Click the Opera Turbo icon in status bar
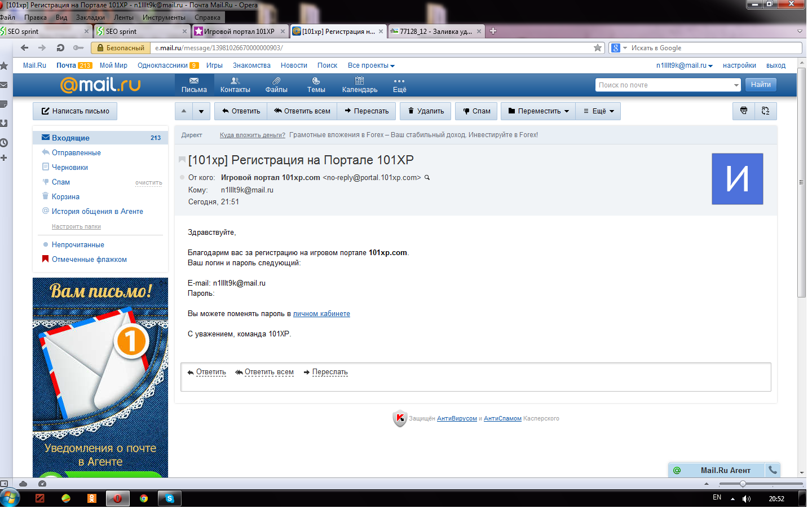This screenshot has height=508, width=812. 42,484
